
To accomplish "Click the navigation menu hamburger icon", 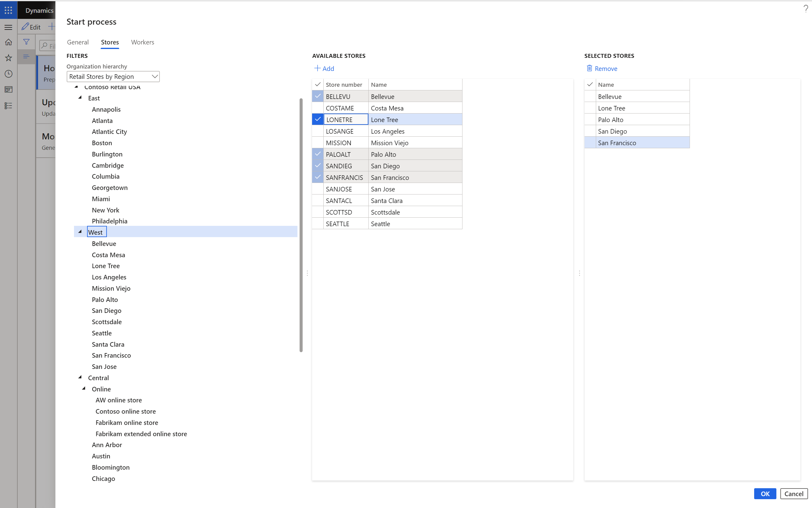I will coord(9,26).
